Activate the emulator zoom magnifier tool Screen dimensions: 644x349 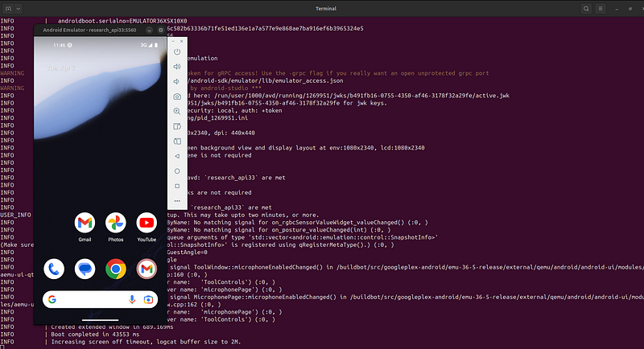click(x=177, y=111)
